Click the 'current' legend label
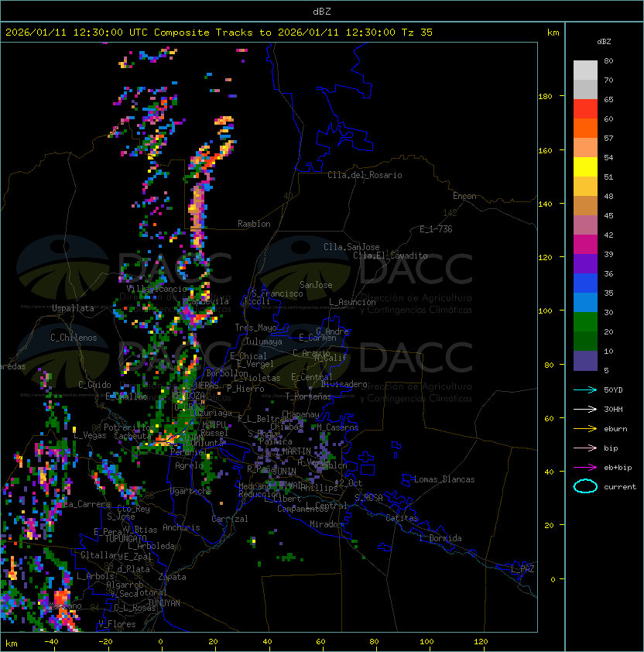The width and height of the screenshot is (644, 652). [x=620, y=487]
